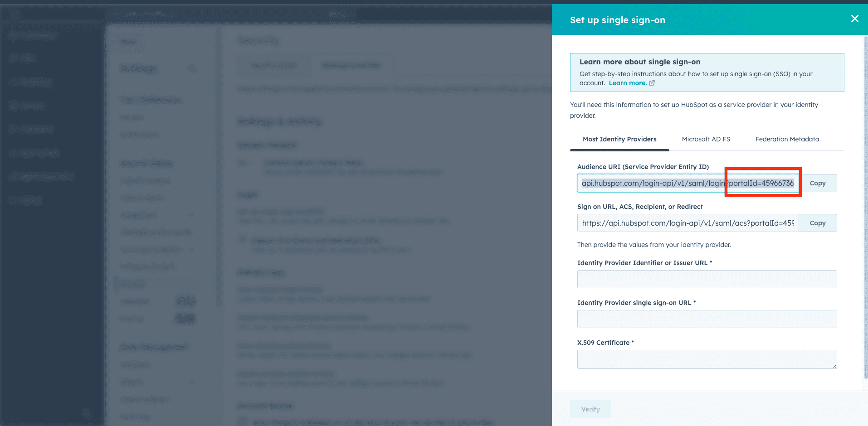This screenshot has width=868, height=426.
Task: Switch to the Federation Metadata tab
Action: pos(787,139)
